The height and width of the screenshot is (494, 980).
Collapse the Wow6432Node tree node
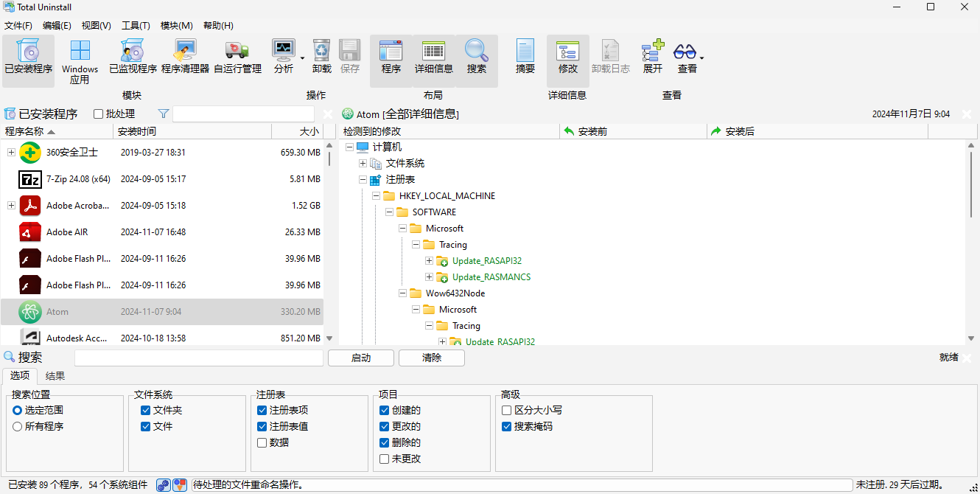tap(402, 293)
